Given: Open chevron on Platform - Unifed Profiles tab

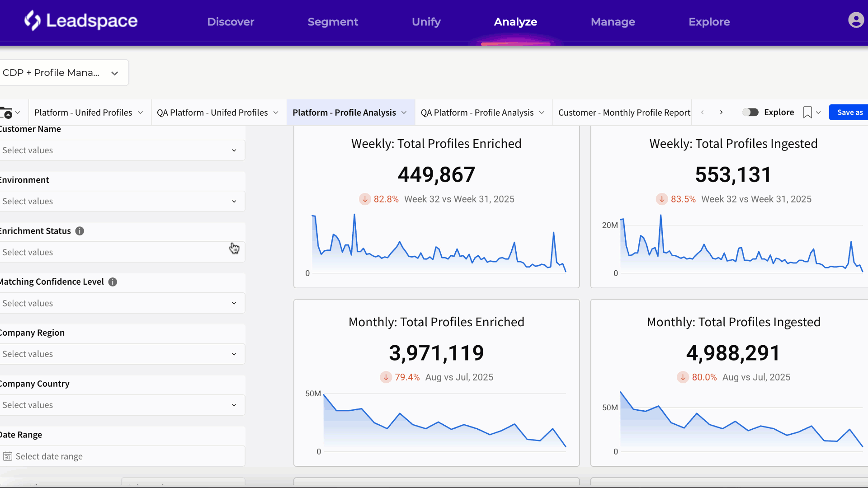Looking at the screenshot, I should pyautogui.click(x=141, y=113).
